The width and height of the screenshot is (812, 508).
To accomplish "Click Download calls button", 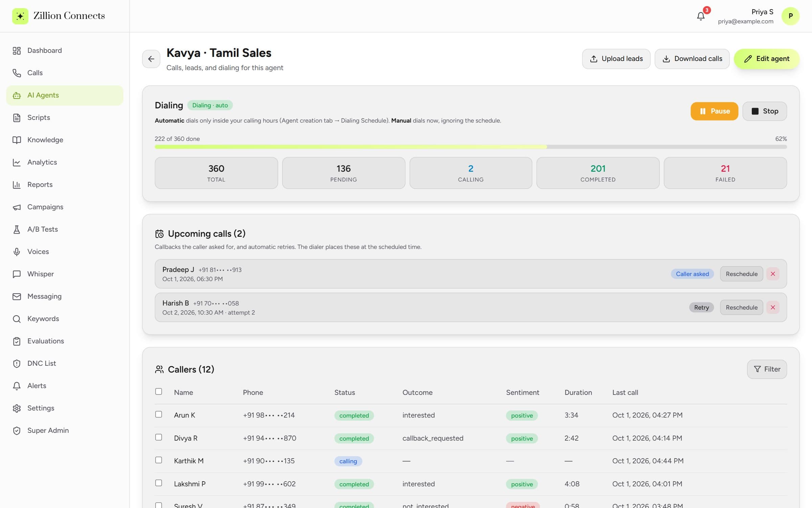I will click(x=692, y=59).
